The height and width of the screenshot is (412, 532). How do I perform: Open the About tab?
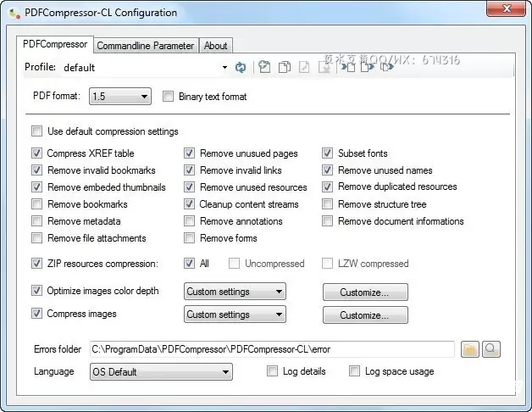tap(216, 46)
